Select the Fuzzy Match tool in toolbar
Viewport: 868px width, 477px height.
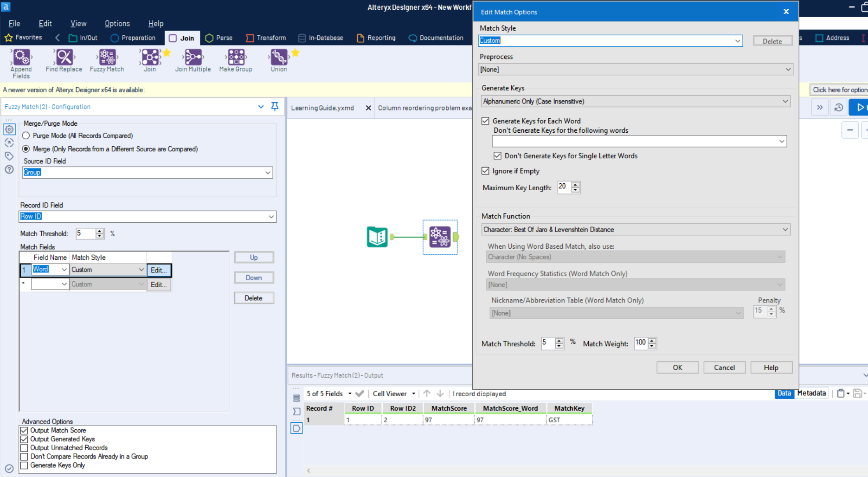click(107, 58)
